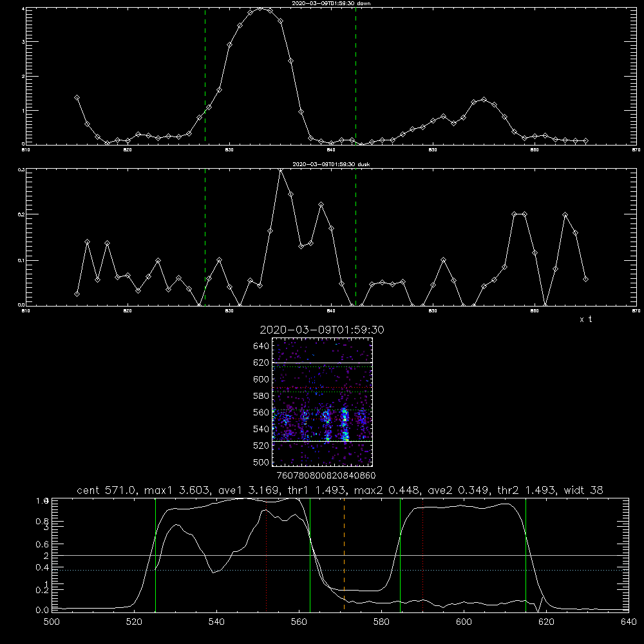Click the 'thr1 1.493' value

click(319, 490)
